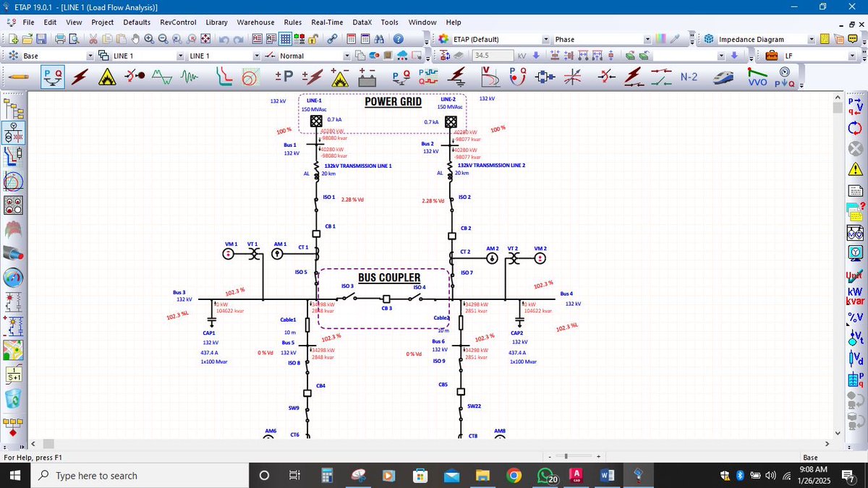
Task: Open the Harmonic Analysis waveform icon
Action: tap(162, 76)
